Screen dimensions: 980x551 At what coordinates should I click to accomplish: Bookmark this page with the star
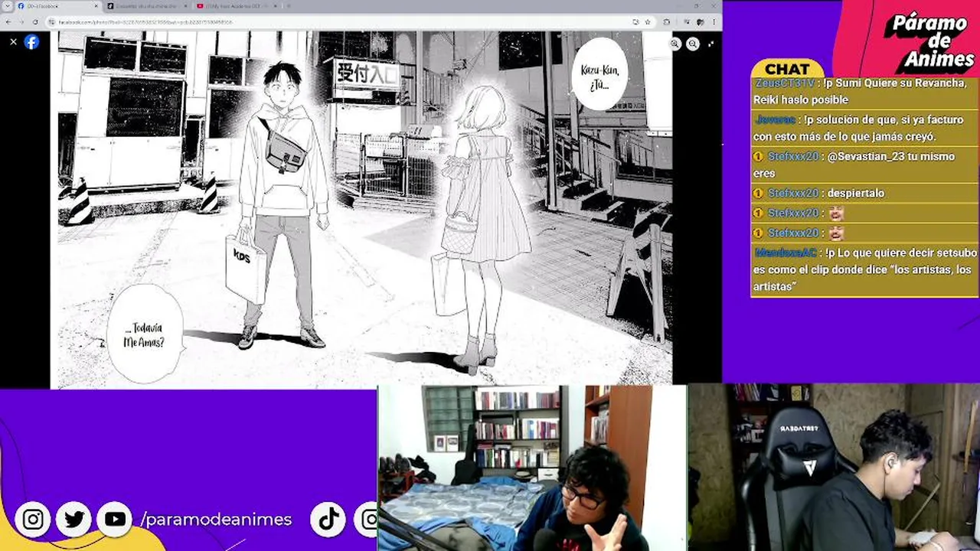click(647, 22)
